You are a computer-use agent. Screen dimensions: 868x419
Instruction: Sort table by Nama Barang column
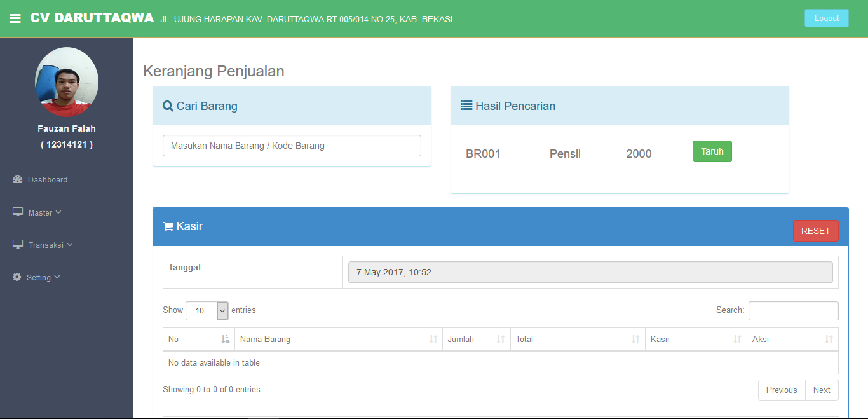339,340
